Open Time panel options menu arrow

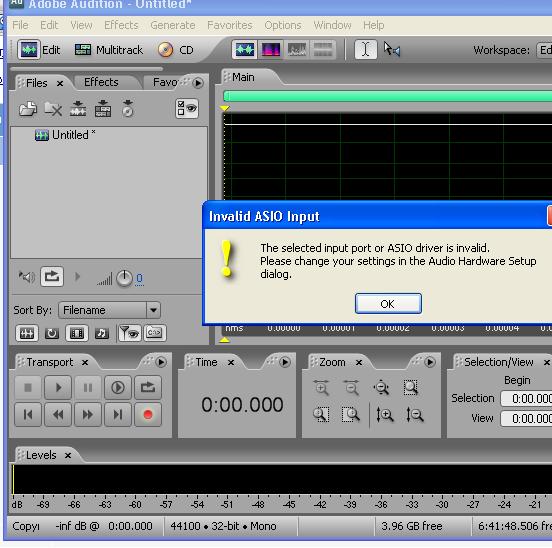click(285, 362)
